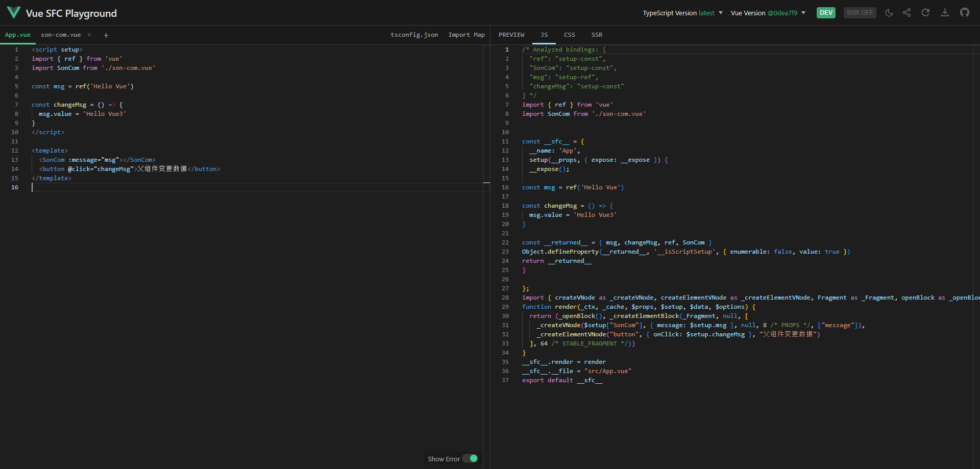Screen dimensions: 980x469
Task: Click 'ref('Hello Vue')' in source editor line 5
Action: (105, 86)
